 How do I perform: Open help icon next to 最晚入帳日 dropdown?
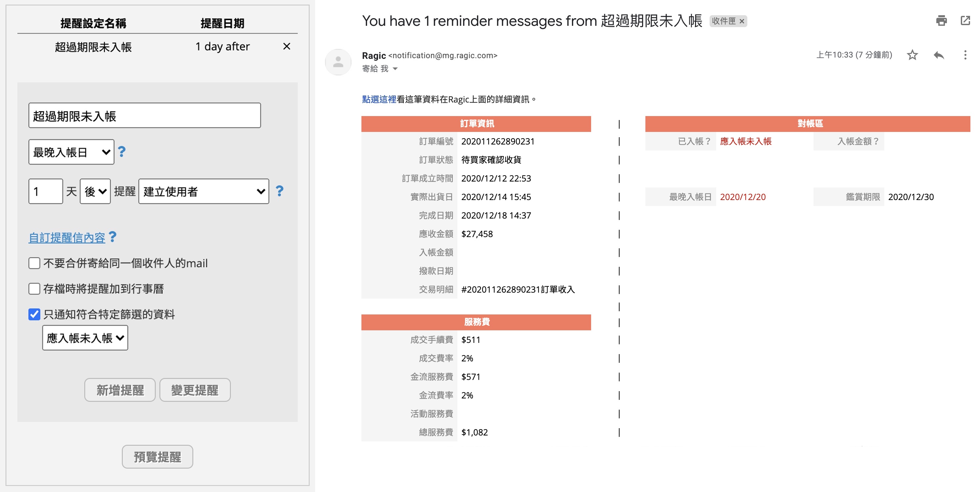(122, 151)
